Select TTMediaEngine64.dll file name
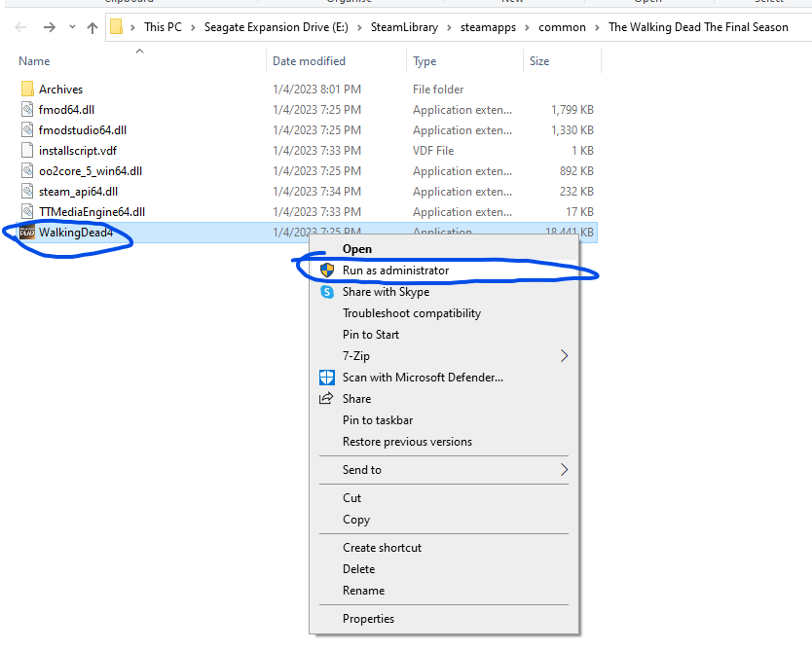The height and width of the screenshot is (650, 812). click(x=92, y=212)
